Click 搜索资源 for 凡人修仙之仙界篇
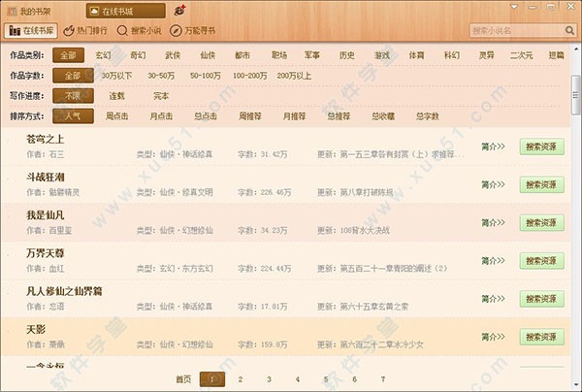This screenshot has width=582, height=392. [541, 299]
